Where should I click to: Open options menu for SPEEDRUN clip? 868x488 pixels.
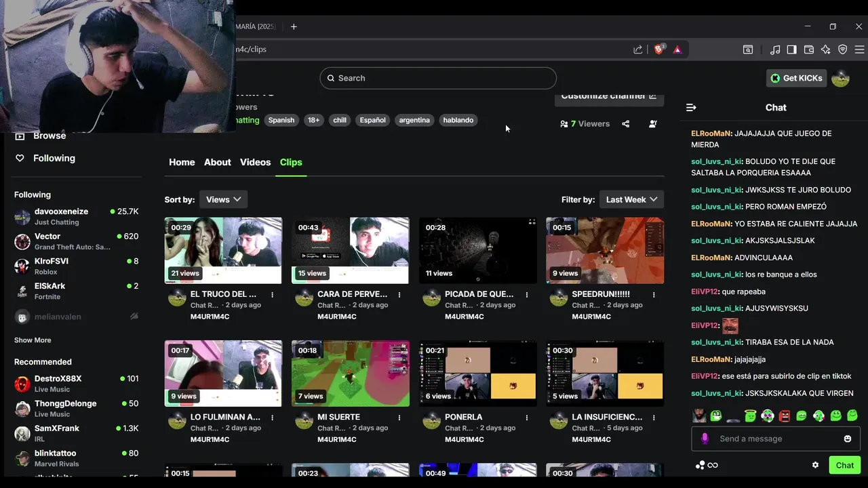click(x=654, y=295)
